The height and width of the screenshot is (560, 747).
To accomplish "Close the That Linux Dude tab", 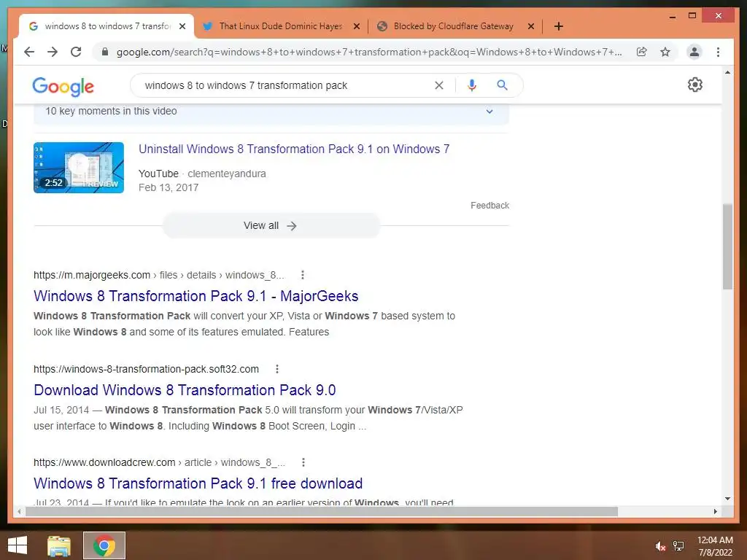I will [x=356, y=27].
